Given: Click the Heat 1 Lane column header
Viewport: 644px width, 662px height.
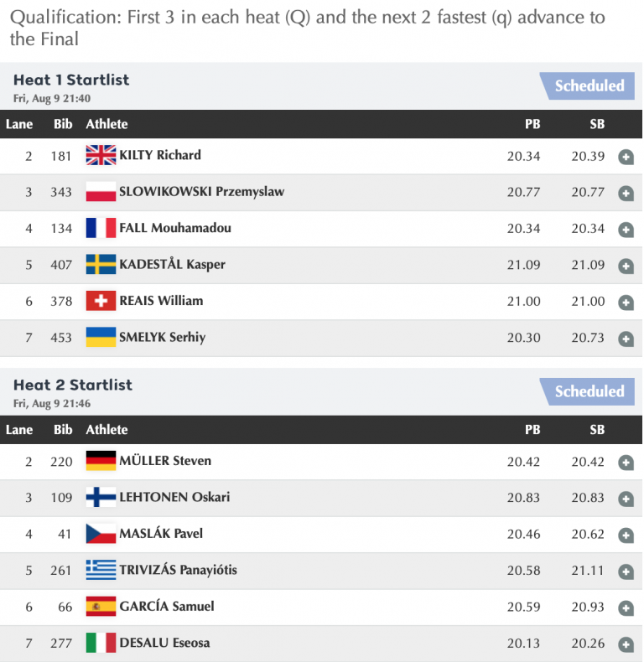Looking at the screenshot, I should click(19, 124).
